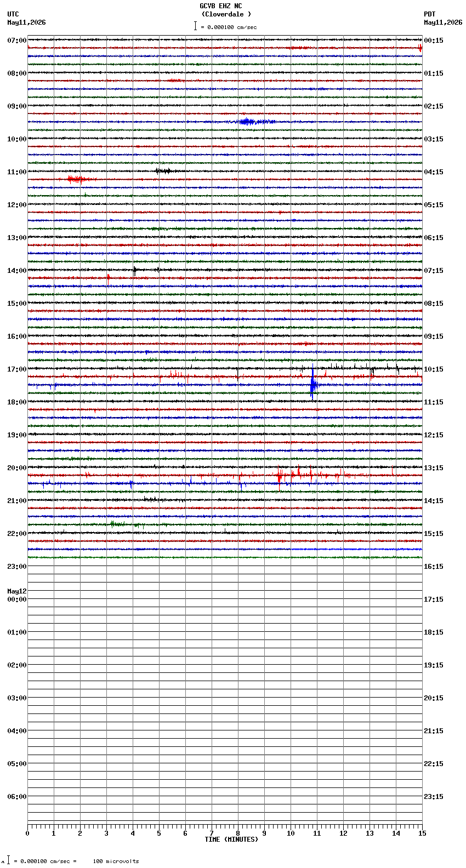Screen dimensions: 466x868
Task: Click the 13:00 UTC row label
Action: [x=17, y=238]
